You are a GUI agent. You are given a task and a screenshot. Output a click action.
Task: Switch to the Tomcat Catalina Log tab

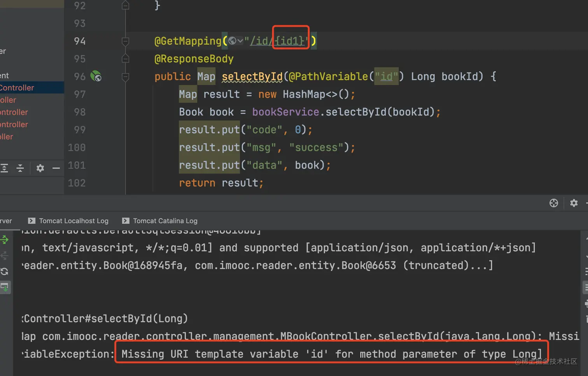pyautogui.click(x=160, y=221)
